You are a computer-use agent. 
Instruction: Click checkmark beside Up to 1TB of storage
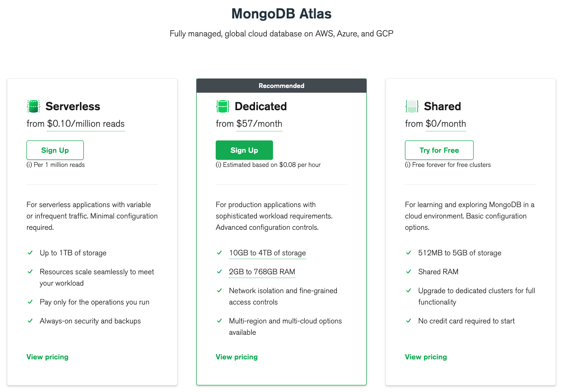click(x=30, y=253)
